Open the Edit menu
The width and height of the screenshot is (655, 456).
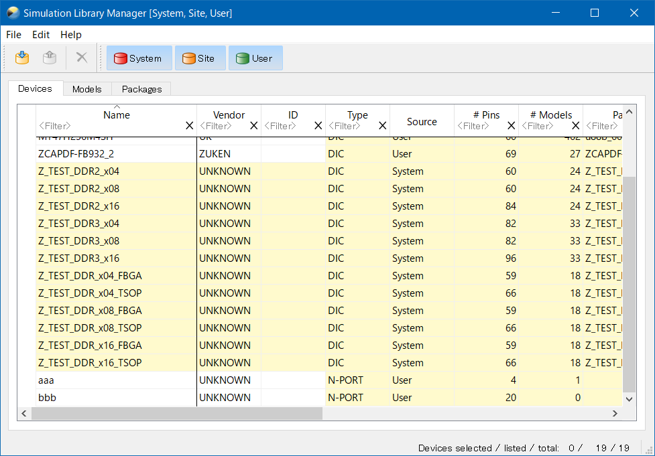(41, 34)
